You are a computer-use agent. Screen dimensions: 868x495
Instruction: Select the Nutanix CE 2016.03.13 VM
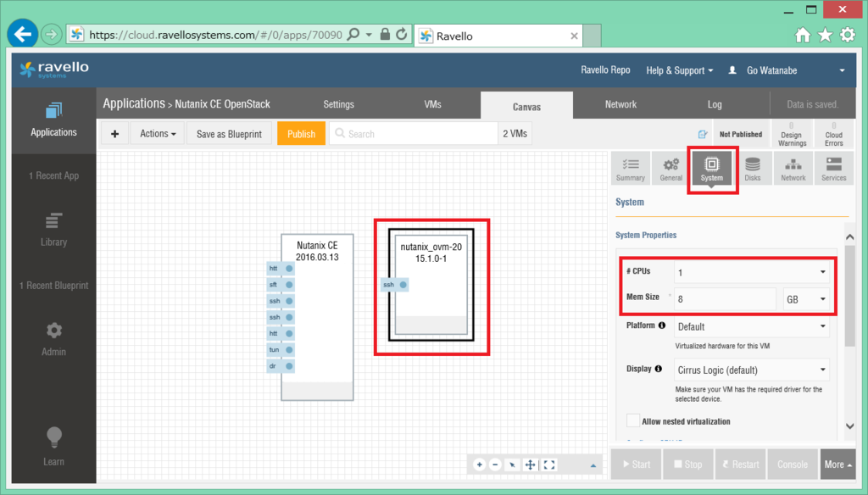[x=317, y=317]
